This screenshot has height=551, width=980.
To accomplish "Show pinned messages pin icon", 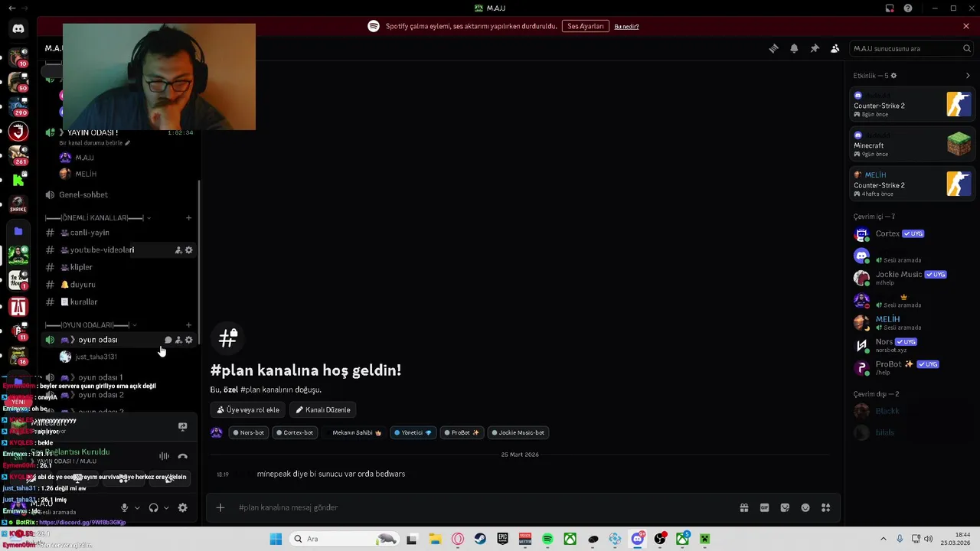I will 815,48.
